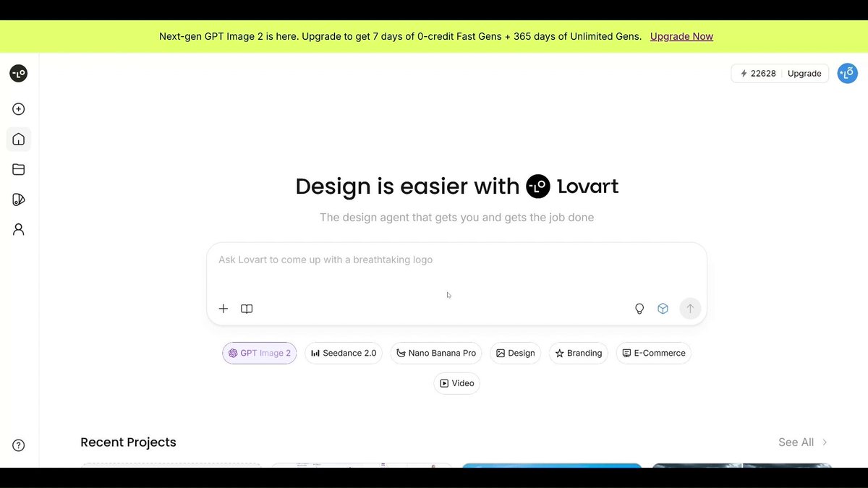The height and width of the screenshot is (488, 868).
Task: Select the Design chip
Action: tap(515, 353)
